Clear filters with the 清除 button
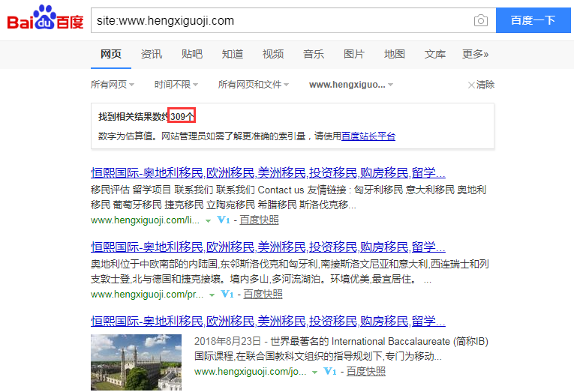Viewport: 574px width, 392px height. pyautogui.click(x=481, y=85)
